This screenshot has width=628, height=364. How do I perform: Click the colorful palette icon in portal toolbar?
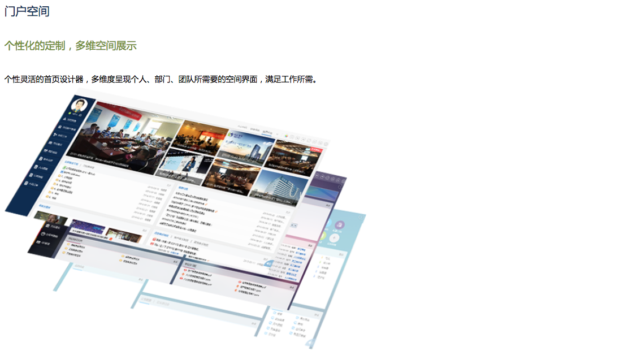[x=287, y=136]
